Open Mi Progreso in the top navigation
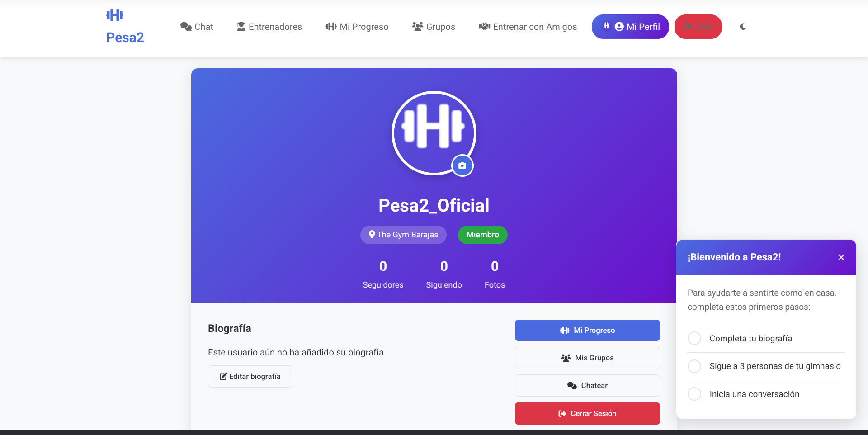Image resolution: width=868 pixels, height=435 pixels. (x=357, y=27)
